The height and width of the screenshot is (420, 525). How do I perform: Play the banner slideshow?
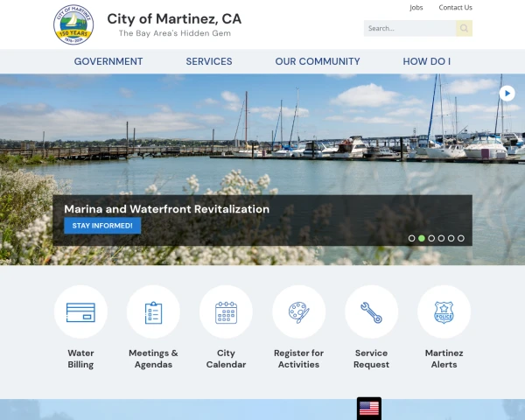click(x=507, y=94)
